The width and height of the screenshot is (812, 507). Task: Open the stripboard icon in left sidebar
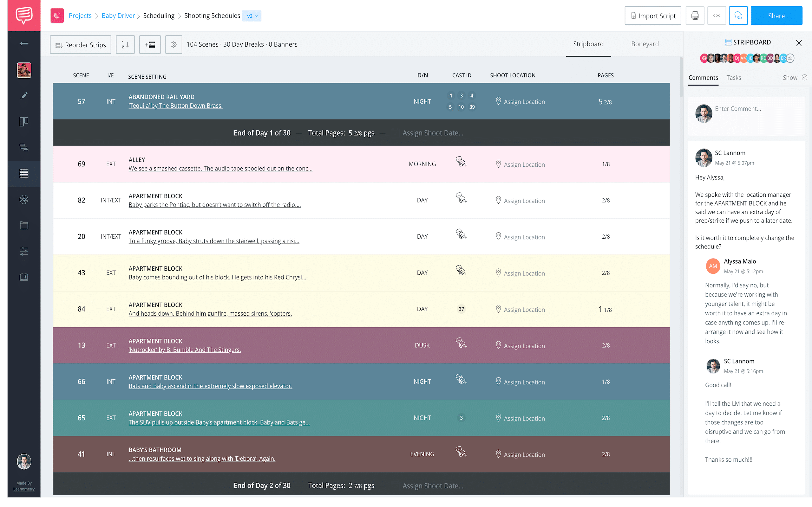click(24, 173)
